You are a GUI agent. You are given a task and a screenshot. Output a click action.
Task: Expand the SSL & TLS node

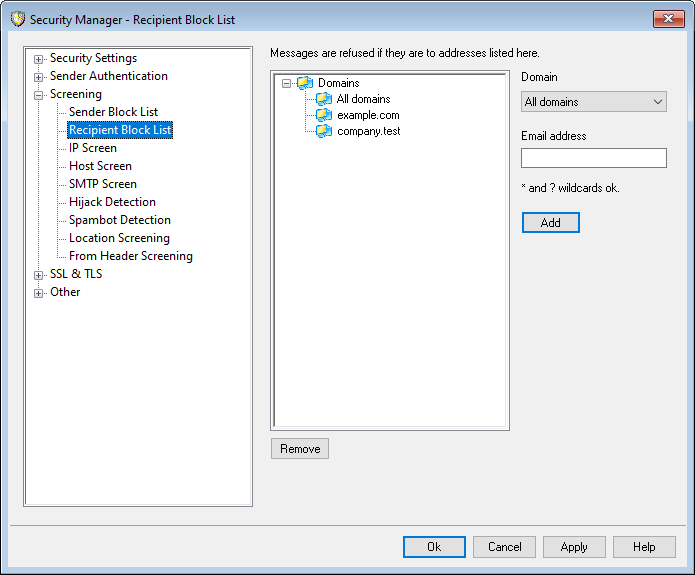pos(39,275)
